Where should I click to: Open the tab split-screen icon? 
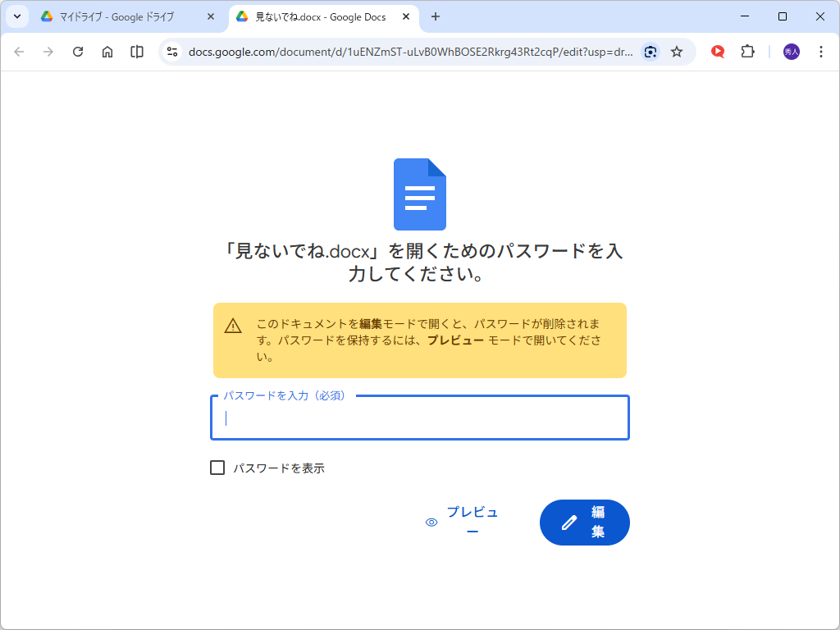[x=136, y=51]
